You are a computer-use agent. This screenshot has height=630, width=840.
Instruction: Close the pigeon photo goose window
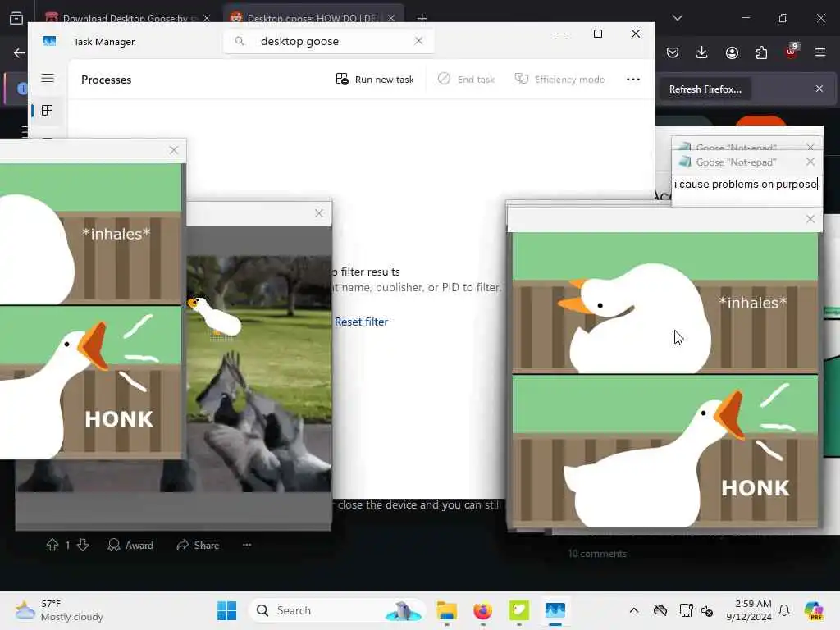[x=319, y=213]
